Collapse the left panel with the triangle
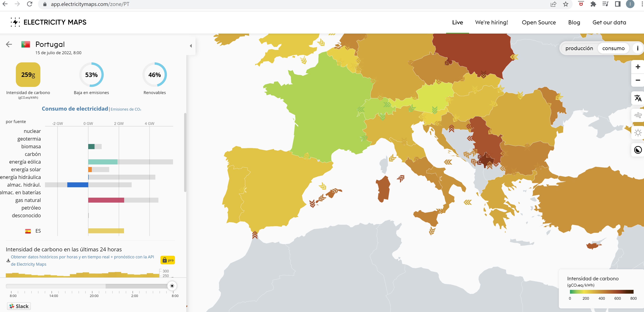 pyautogui.click(x=191, y=46)
